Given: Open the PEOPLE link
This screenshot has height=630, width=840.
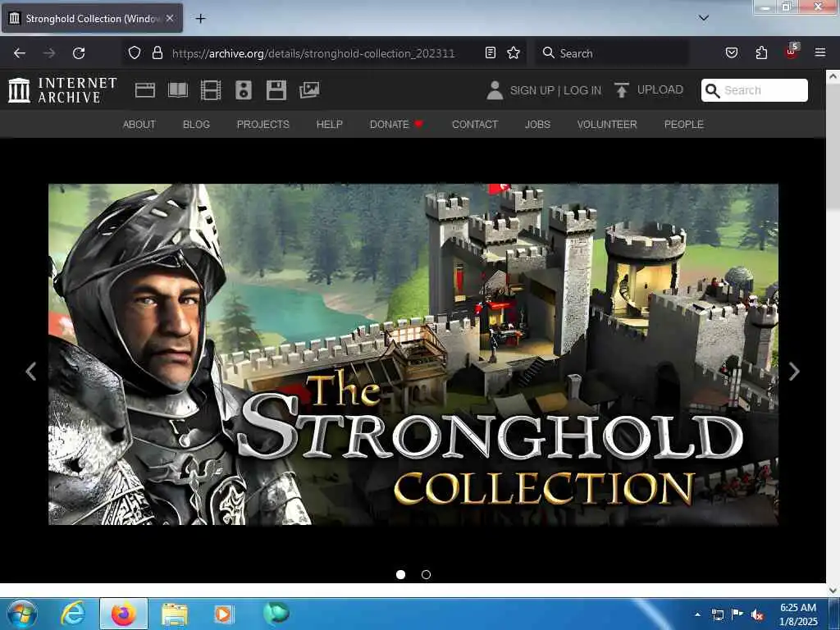Looking at the screenshot, I should 683,125.
